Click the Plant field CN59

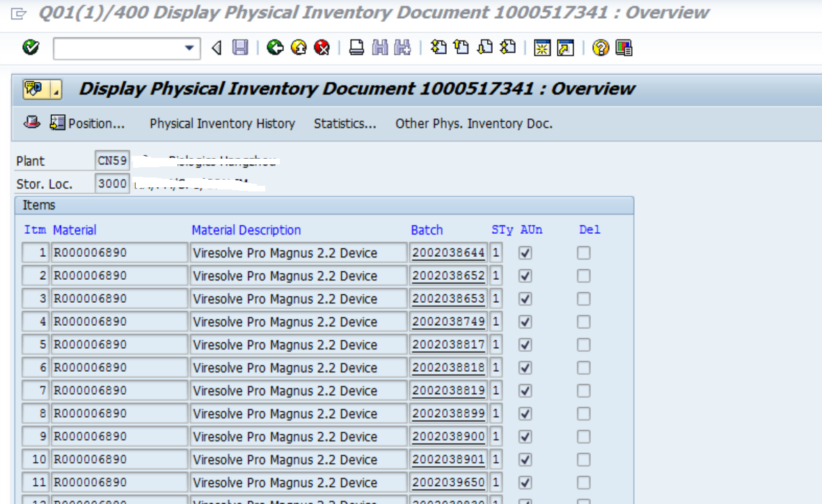coord(112,161)
